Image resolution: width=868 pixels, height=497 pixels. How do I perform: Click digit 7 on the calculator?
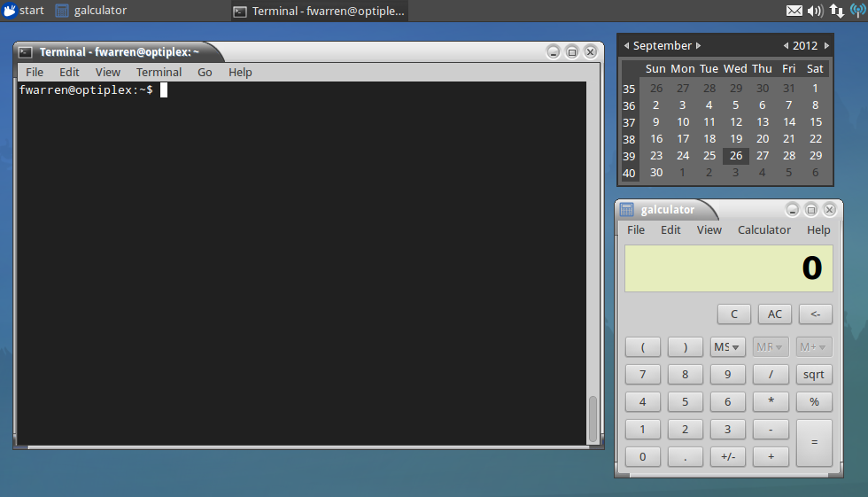click(643, 375)
